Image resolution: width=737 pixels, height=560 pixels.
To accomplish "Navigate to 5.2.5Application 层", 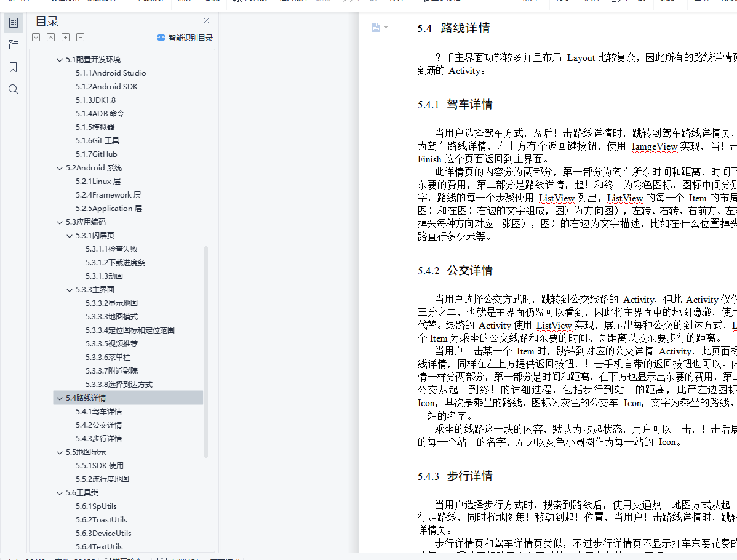I will (x=108, y=208).
